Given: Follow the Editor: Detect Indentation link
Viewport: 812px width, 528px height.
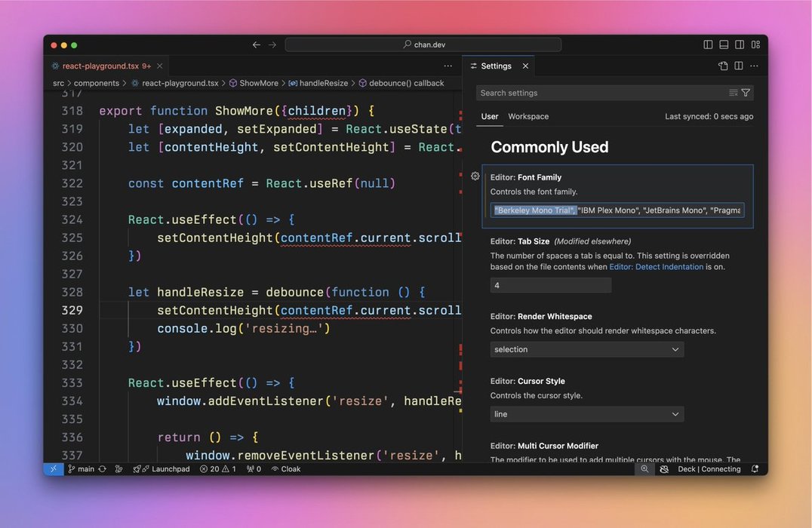Looking at the screenshot, I should pos(656,267).
